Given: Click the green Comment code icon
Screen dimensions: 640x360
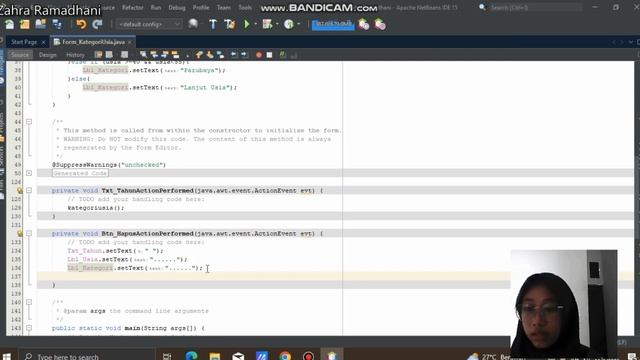Looking at the screenshot, I should click(x=283, y=55).
